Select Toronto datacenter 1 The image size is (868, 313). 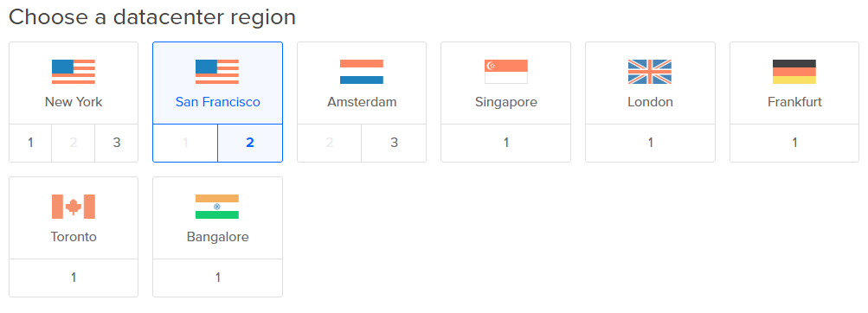pos(74,278)
